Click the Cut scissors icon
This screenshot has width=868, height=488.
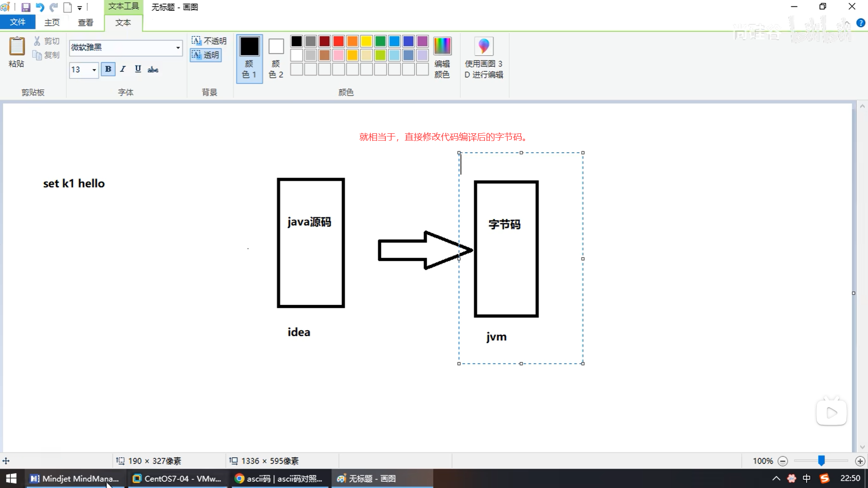[x=37, y=41]
